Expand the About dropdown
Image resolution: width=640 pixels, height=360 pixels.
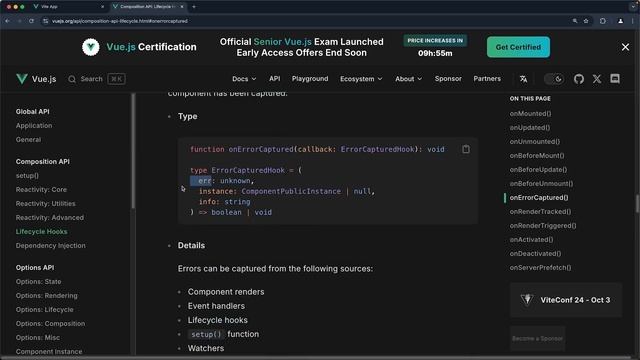click(x=408, y=79)
